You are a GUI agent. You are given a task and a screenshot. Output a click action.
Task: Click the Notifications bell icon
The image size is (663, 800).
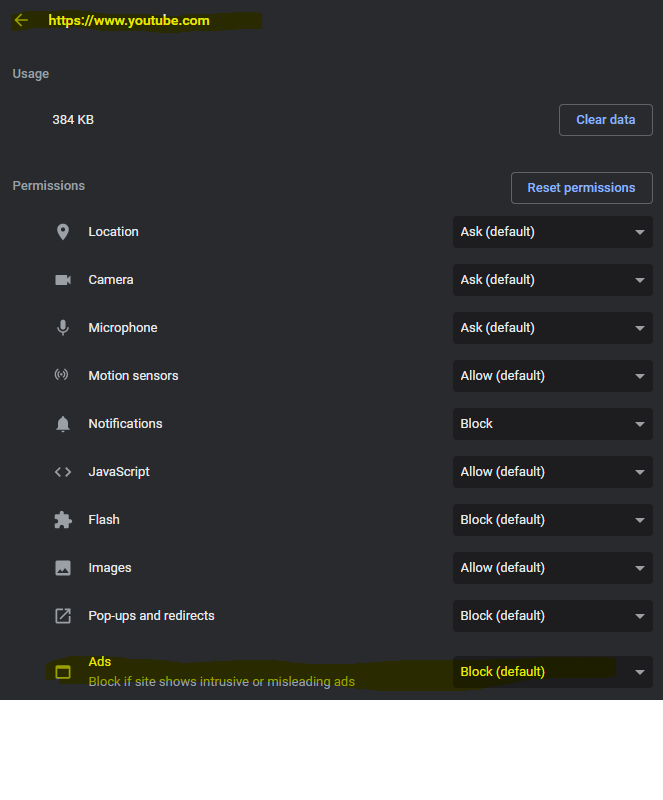pos(63,423)
